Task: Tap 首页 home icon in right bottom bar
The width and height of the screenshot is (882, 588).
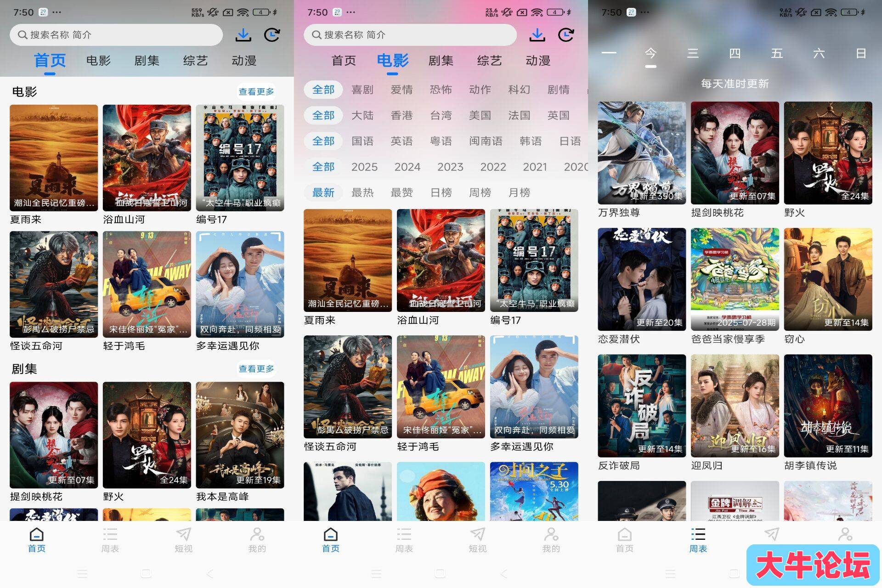Action: [625, 540]
